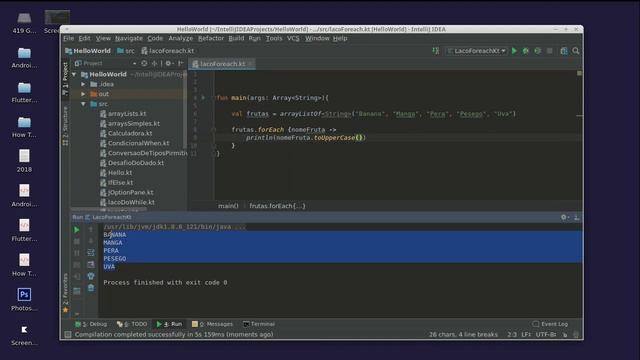Toggle soft-wrap icon in Run console toolbar

tap(91, 253)
